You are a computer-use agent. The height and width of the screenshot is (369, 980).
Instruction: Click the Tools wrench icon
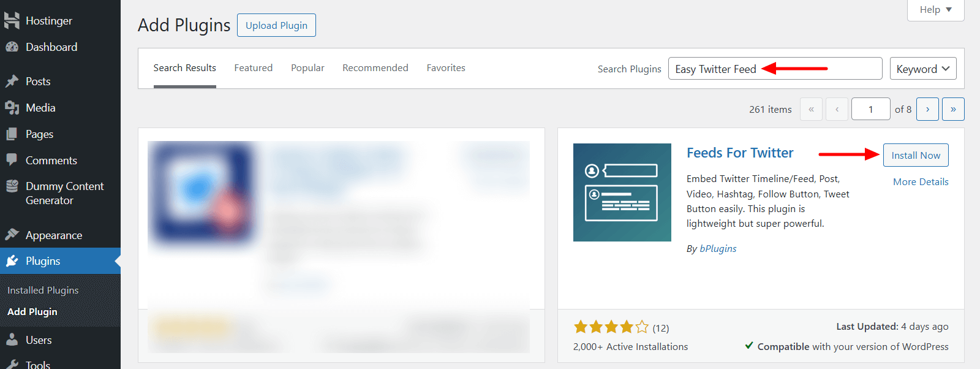(x=12, y=365)
